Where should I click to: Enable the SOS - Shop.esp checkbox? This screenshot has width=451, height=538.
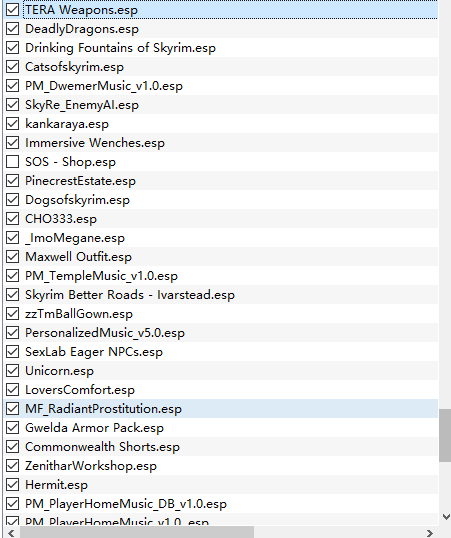(x=13, y=162)
